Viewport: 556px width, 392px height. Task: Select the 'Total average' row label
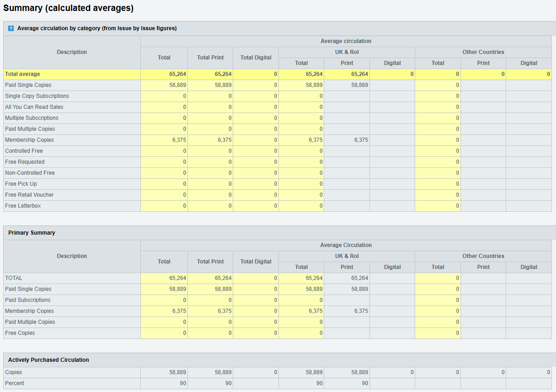tap(22, 74)
